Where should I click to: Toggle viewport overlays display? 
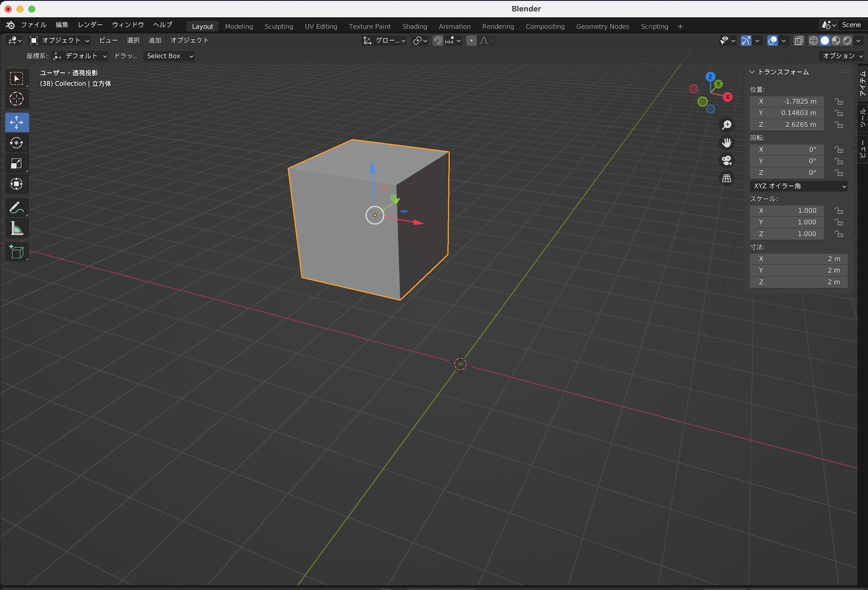point(773,40)
